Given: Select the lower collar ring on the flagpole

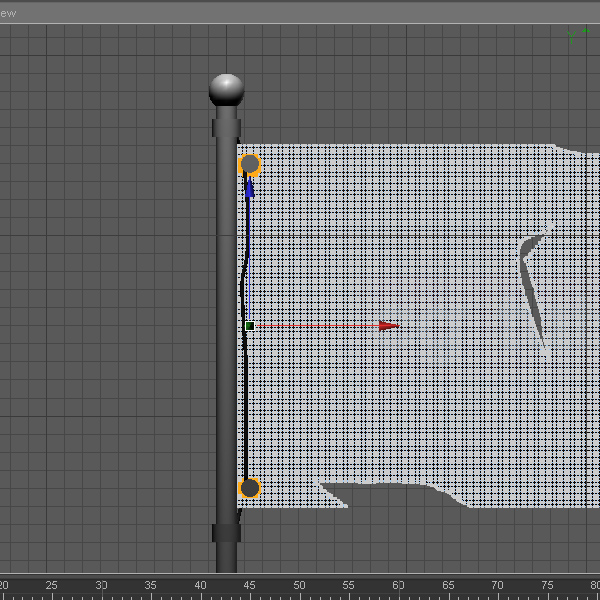Looking at the screenshot, I should [x=227, y=533].
